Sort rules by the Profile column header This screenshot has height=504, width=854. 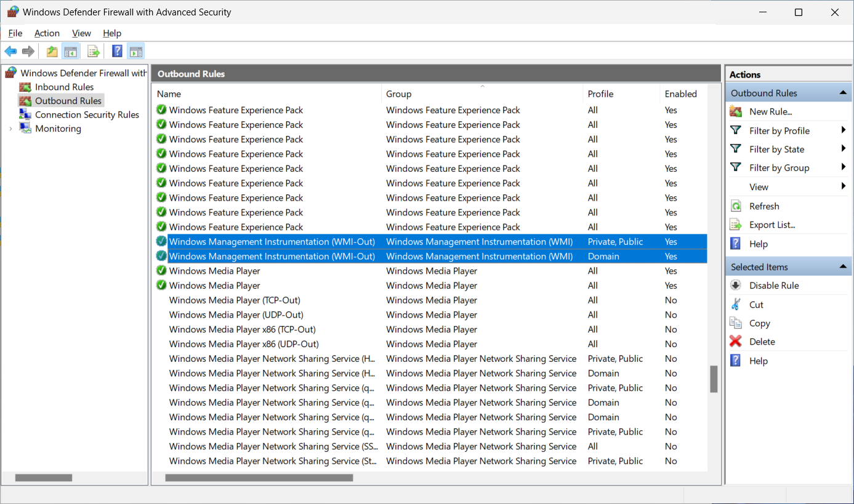click(621, 94)
